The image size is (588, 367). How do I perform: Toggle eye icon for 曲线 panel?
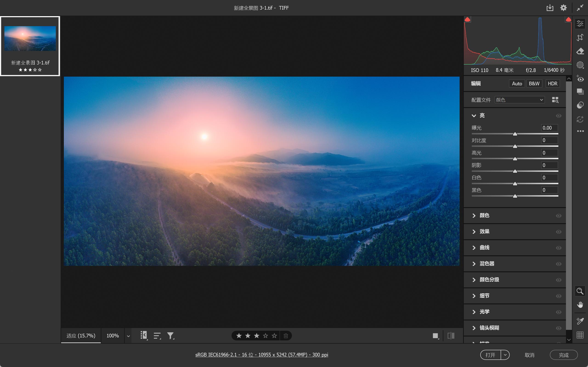[x=558, y=248]
